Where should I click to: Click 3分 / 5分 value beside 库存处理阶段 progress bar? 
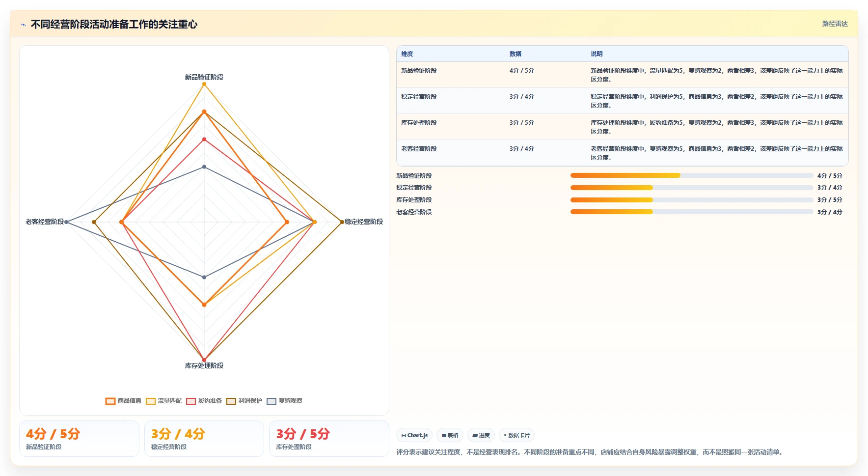(x=830, y=200)
